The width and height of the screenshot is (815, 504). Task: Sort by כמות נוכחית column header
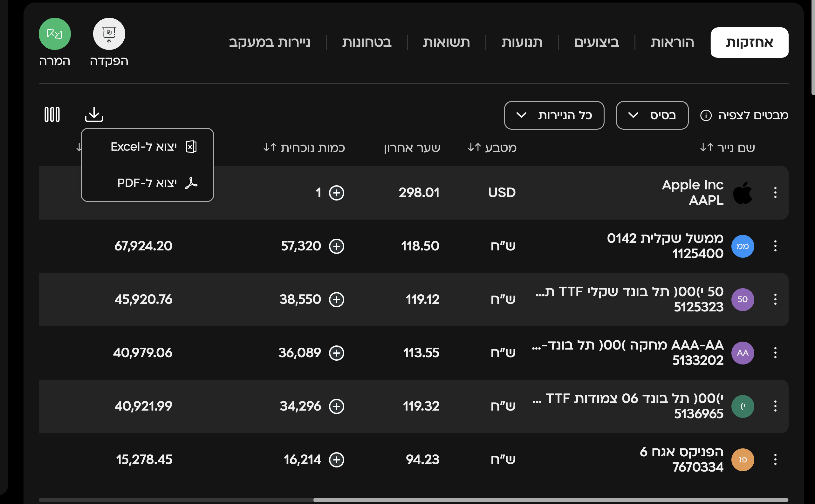pos(304,147)
